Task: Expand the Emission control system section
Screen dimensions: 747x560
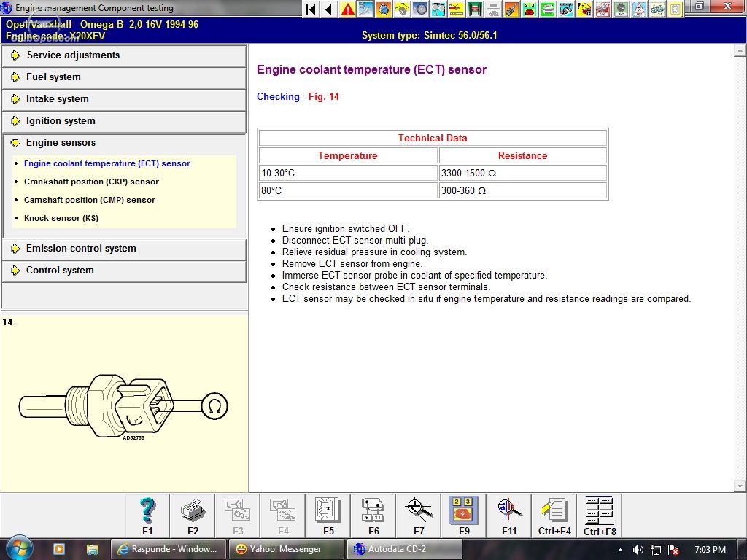Action: coord(124,249)
